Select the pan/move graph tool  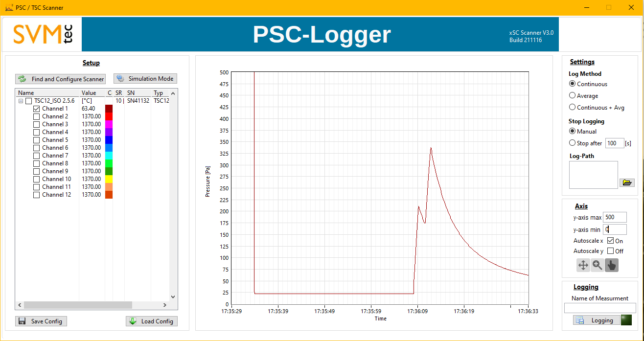pos(583,265)
